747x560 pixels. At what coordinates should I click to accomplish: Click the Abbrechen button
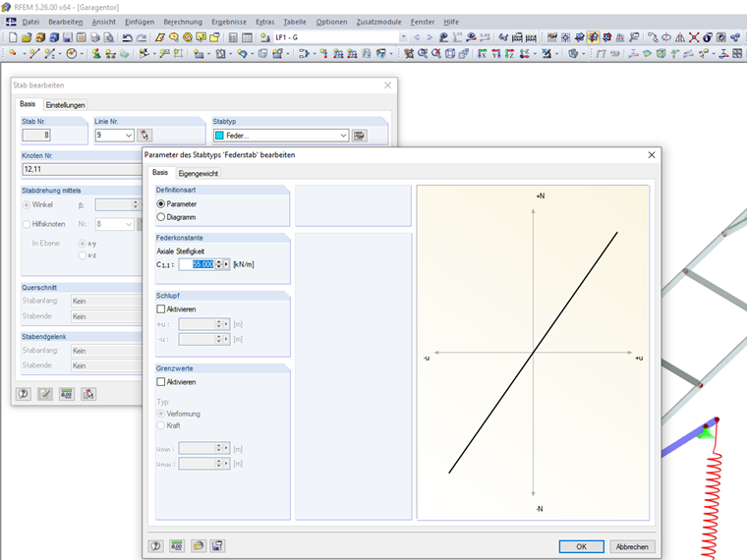pos(632,546)
